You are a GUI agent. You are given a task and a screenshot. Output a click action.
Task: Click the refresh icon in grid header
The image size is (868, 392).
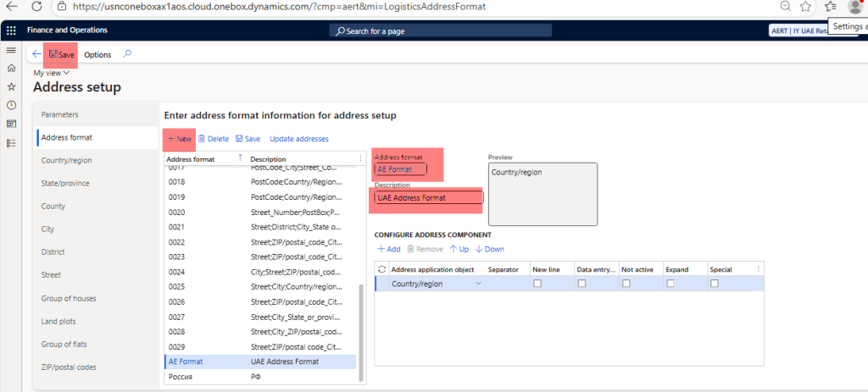point(381,268)
